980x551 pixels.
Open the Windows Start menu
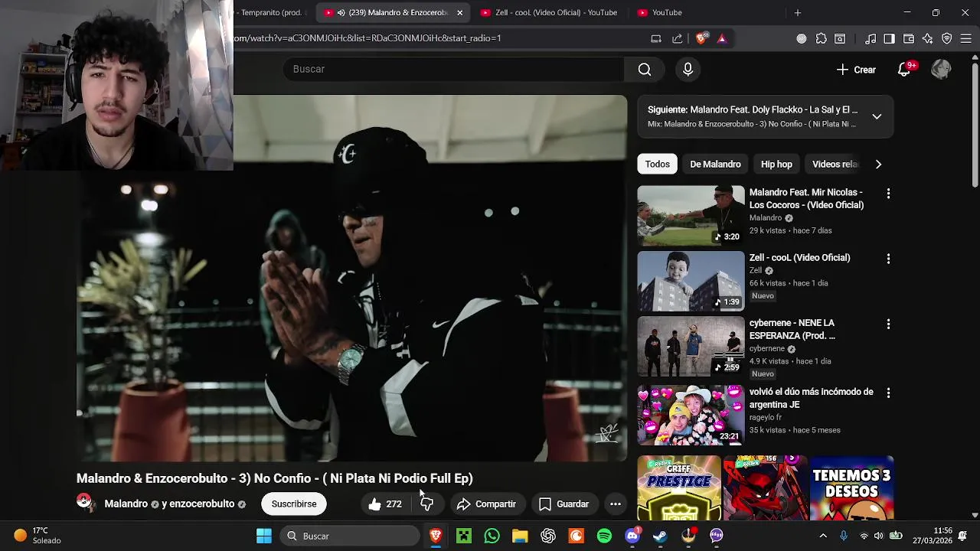click(x=264, y=536)
